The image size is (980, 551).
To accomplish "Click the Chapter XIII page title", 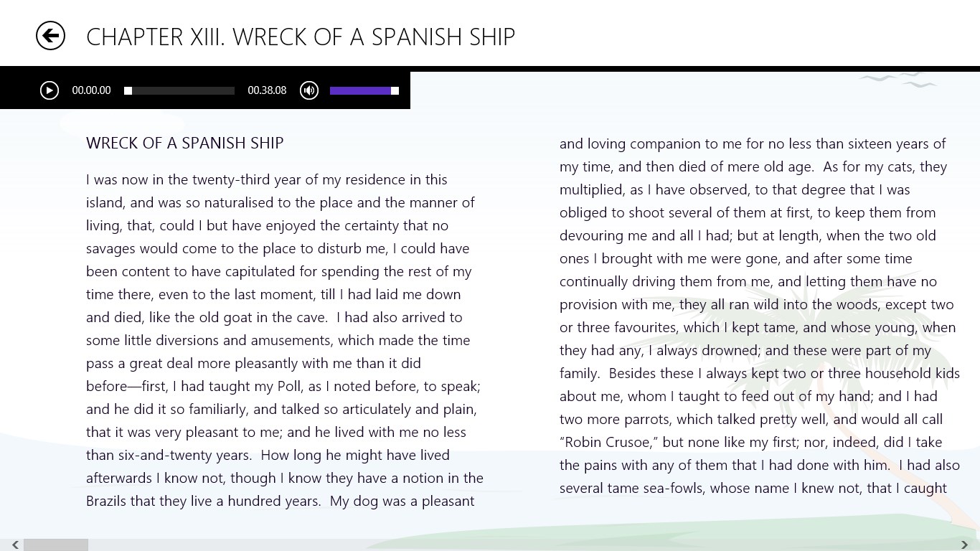I will tap(301, 37).
